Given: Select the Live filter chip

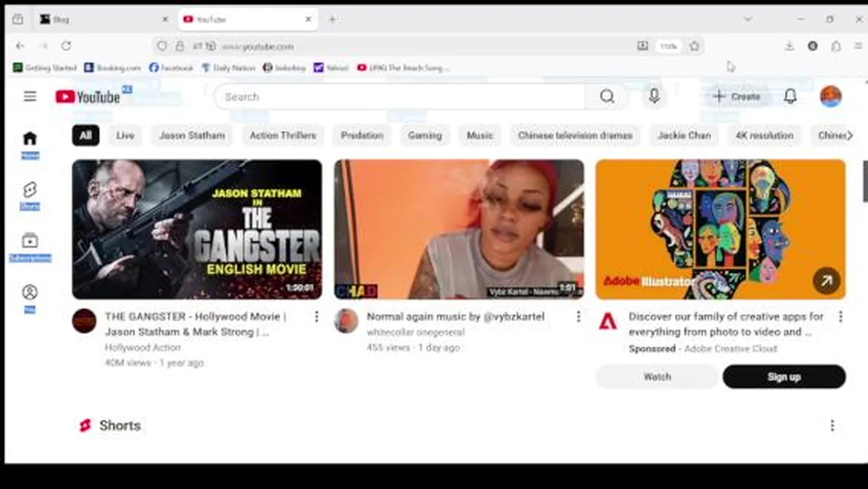Looking at the screenshot, I should [x=125, y=135].
